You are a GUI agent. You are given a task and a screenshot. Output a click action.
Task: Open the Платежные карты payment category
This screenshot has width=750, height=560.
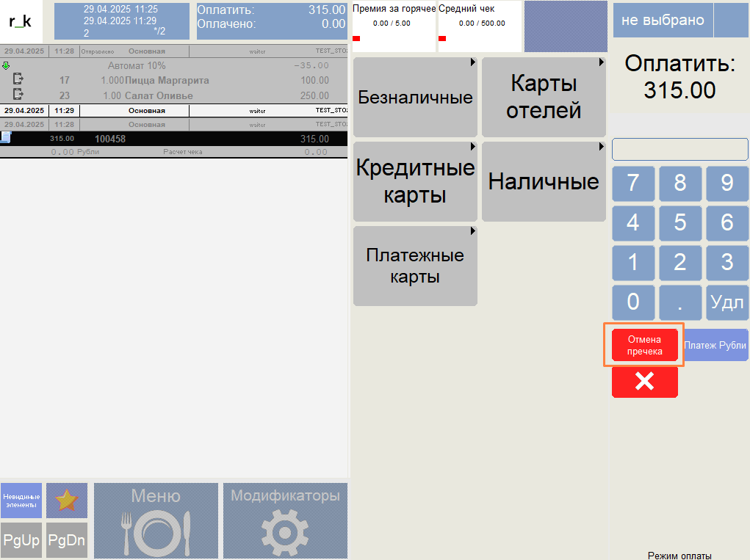coord(415,266)
